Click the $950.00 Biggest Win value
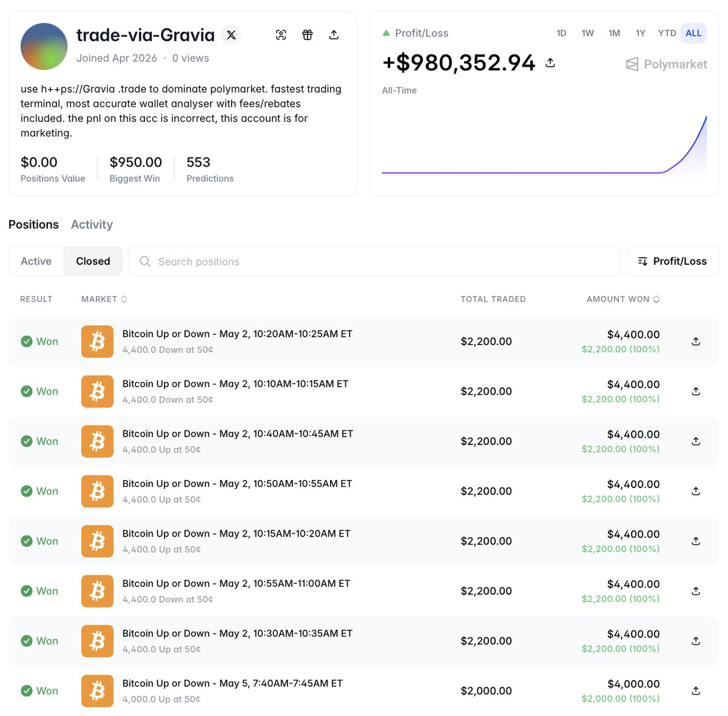Screen dimensions: 728x716 pos(136,162)
